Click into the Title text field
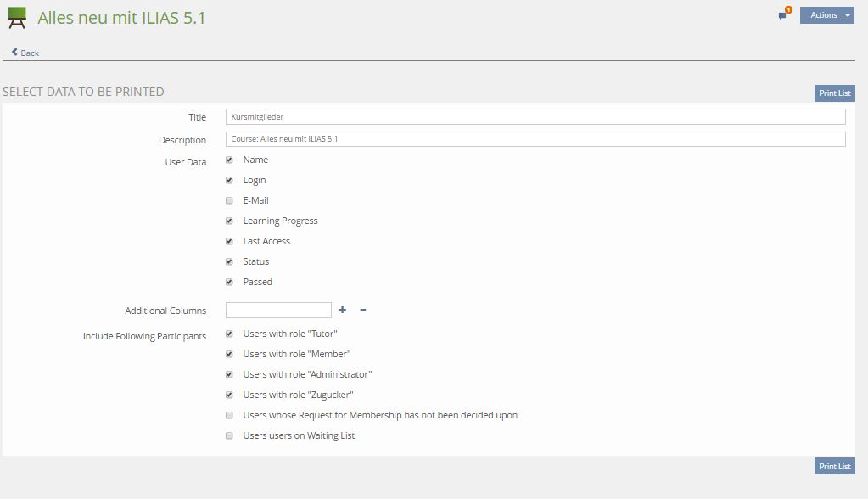The image size is (868, 499). coord(535,117)
